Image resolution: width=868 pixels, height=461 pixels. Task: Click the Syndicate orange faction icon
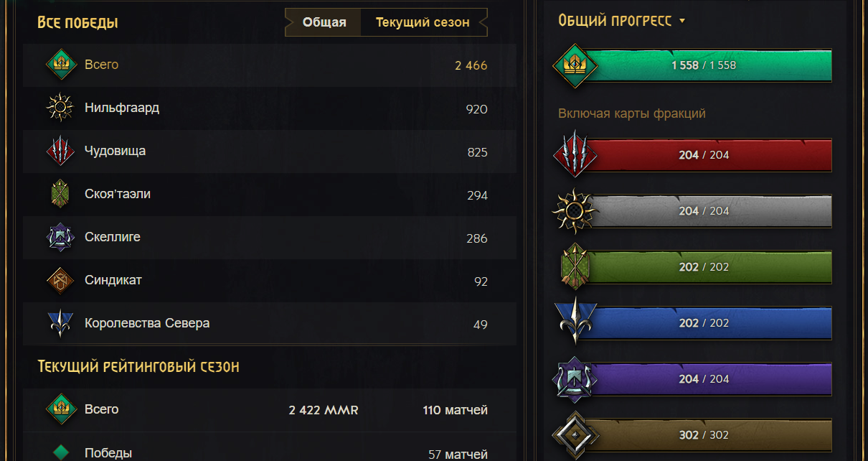pyautogui.click(x=60, y=281)
